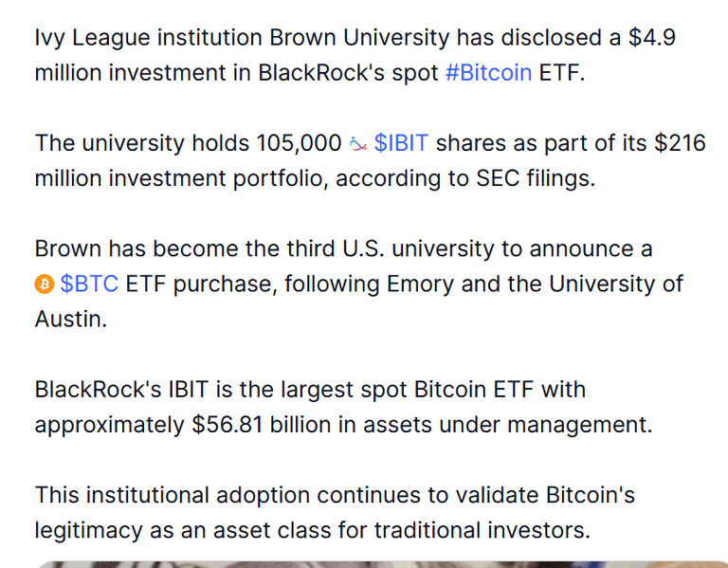The width and height of the screenshot is (728, 568).
Task: Click the small IBIT logo icon
Action: [358, 144]
